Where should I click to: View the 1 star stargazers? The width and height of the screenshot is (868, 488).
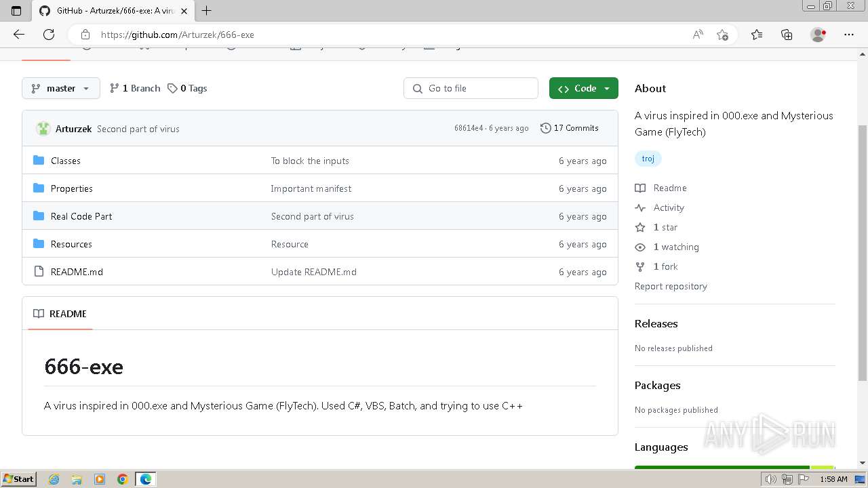(656, 227)
